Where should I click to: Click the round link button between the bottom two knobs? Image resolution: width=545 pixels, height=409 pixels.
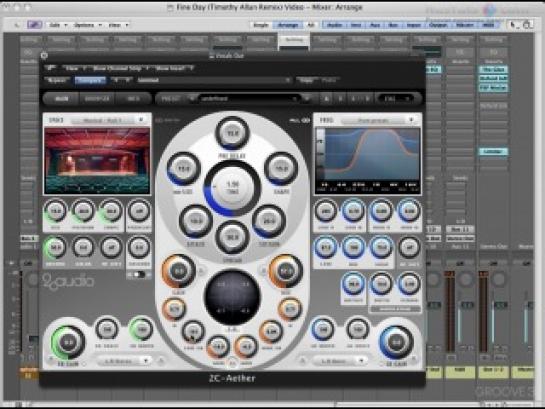(x=232, y=363)
